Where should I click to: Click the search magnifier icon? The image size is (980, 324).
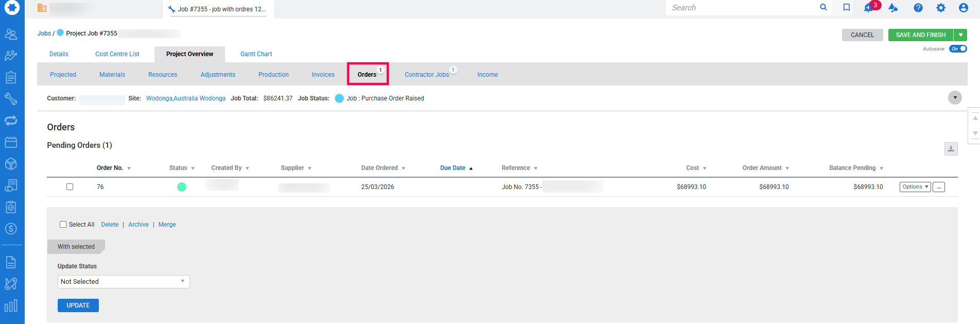pos(823,7)
